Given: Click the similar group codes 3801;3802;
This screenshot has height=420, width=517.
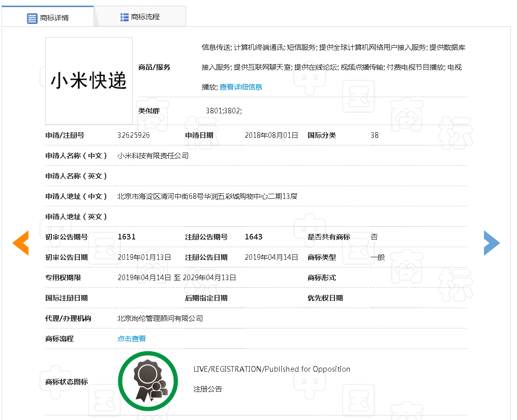Looking at the screenshot, I should click(224, 111).
